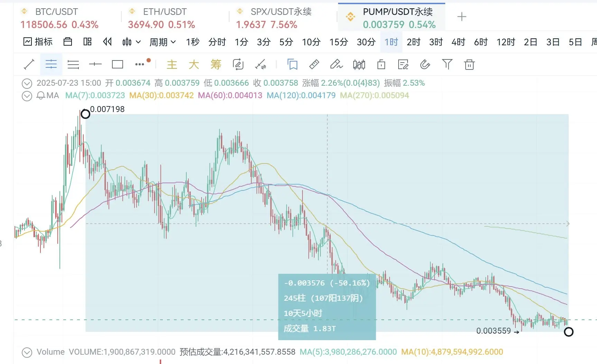Select the 1秒 timeframe
The height and width of the screenshot is (364, 597).
tap(193, 42)
